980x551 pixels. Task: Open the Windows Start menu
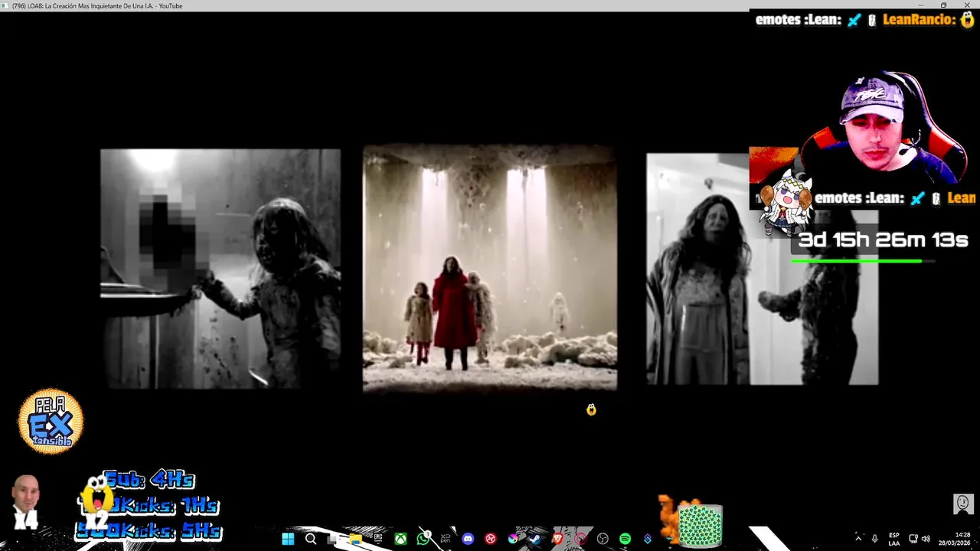coord(288,539)
